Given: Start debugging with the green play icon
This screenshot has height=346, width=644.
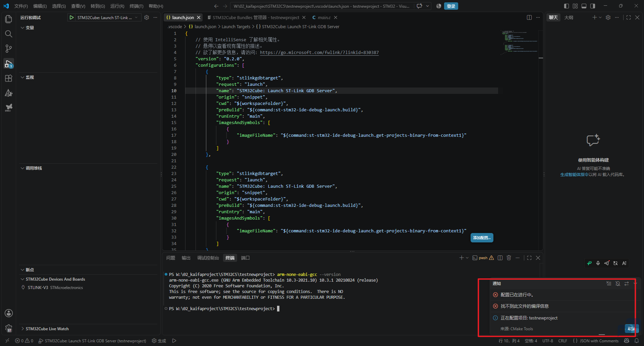Looking at the screenshot, I should pos(71,17).
